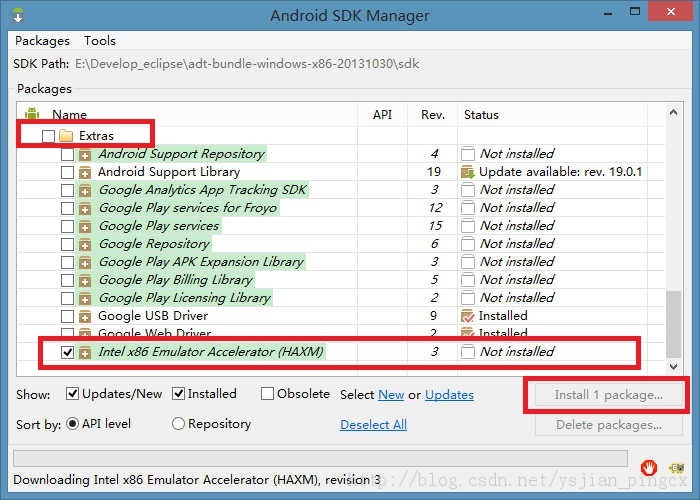Check the Google Analytics App Tracking SDK checkbox

pyautogui.click(x=67, y=191)
